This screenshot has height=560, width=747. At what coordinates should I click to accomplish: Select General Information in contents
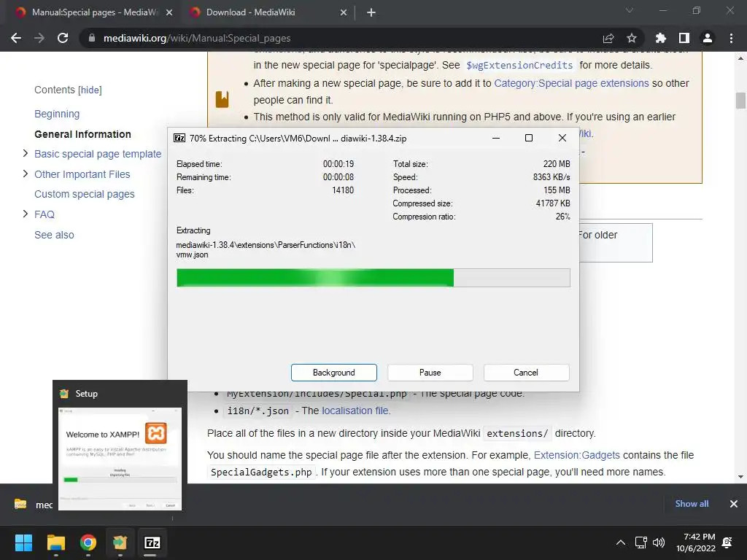point(82,134)
